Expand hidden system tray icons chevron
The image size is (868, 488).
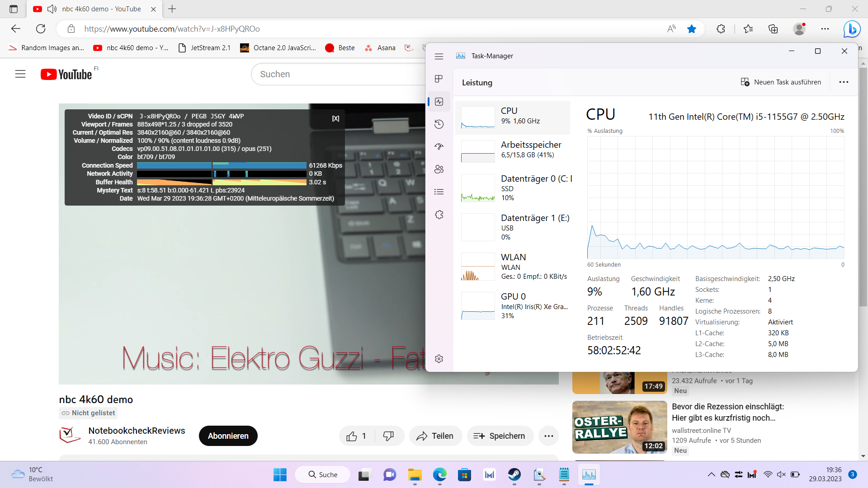tap(711, 474)
